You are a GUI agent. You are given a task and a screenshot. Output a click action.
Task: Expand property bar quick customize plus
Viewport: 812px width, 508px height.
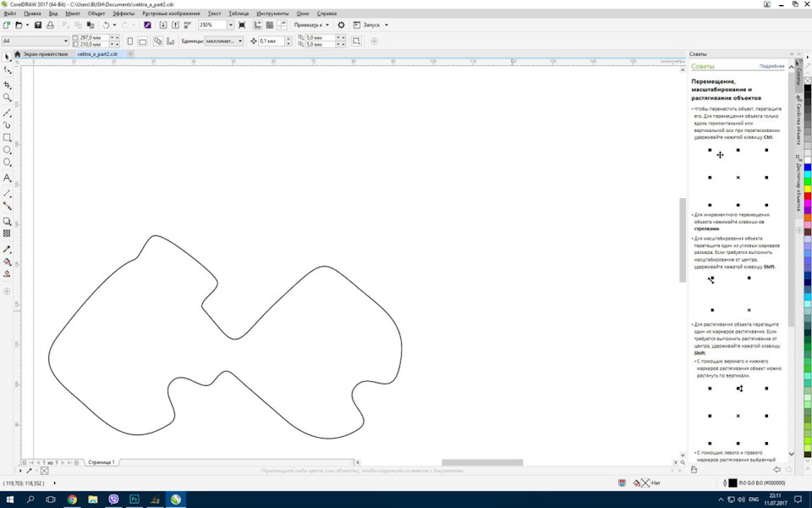click(x=374, y=41)
